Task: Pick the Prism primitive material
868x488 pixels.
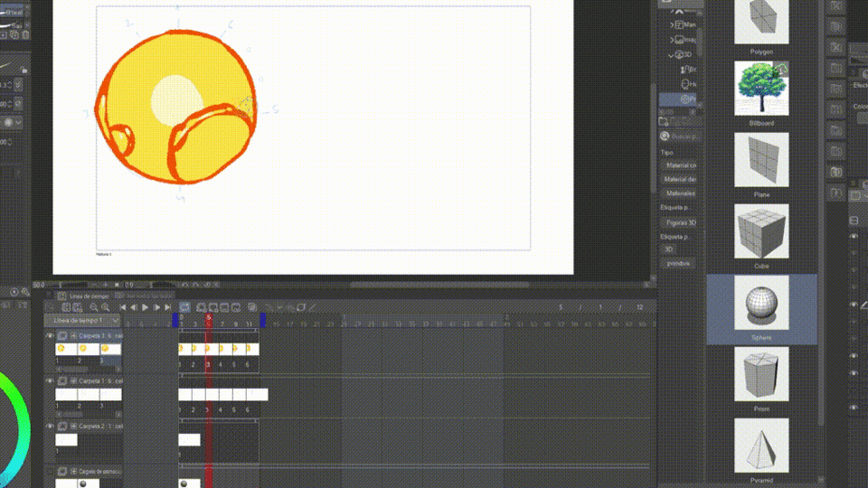Action: [761, 374]
